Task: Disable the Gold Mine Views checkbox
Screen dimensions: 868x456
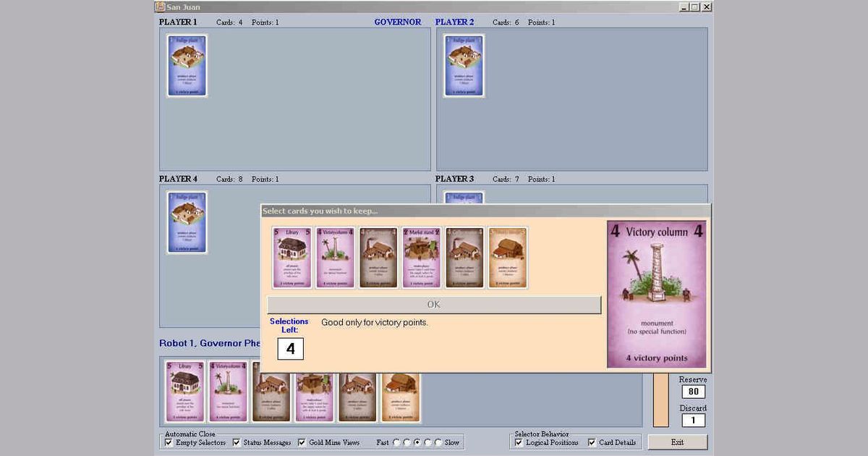Action: (x=302, y=442)
